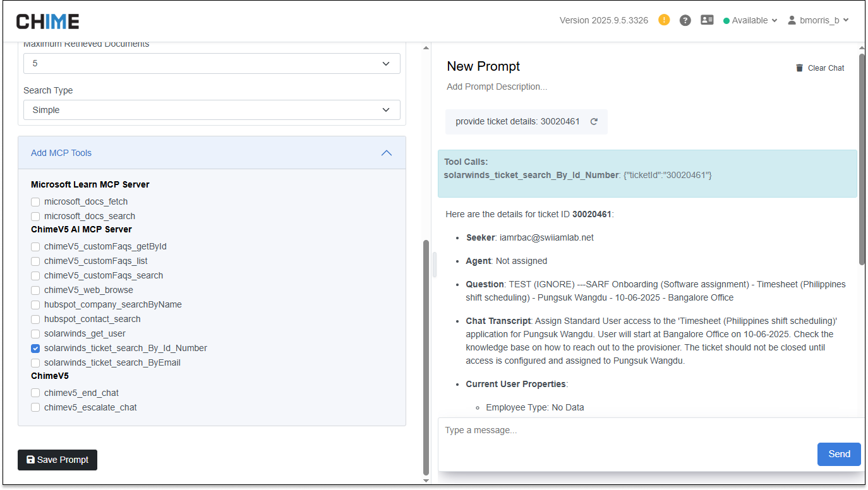The width and height of the screenshot is (868, 490).
Task: Open the bmorris_b user menu
Action: pos(818,20)
